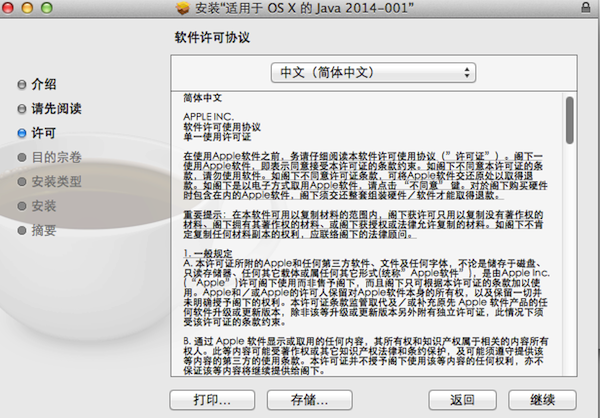
Task: Select the 摘要 step in the sidebar
Action: (43, 230)
